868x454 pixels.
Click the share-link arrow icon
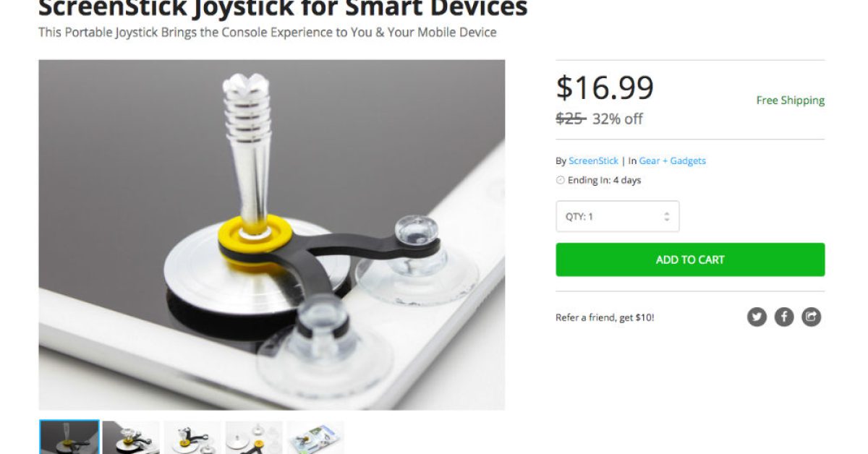pyautogui.click(x=812, y=317)
